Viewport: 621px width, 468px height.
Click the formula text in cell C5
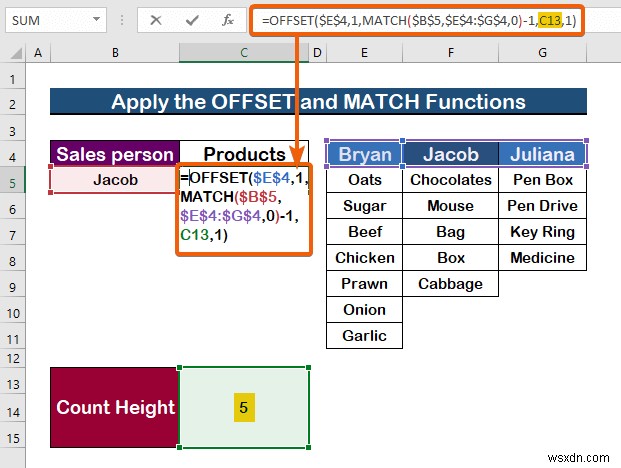[x=242, y=206]
